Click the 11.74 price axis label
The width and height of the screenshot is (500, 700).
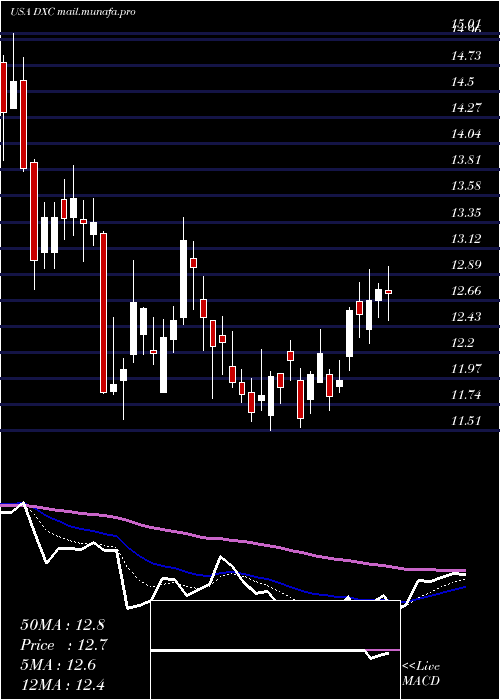[x=467, y=394]
